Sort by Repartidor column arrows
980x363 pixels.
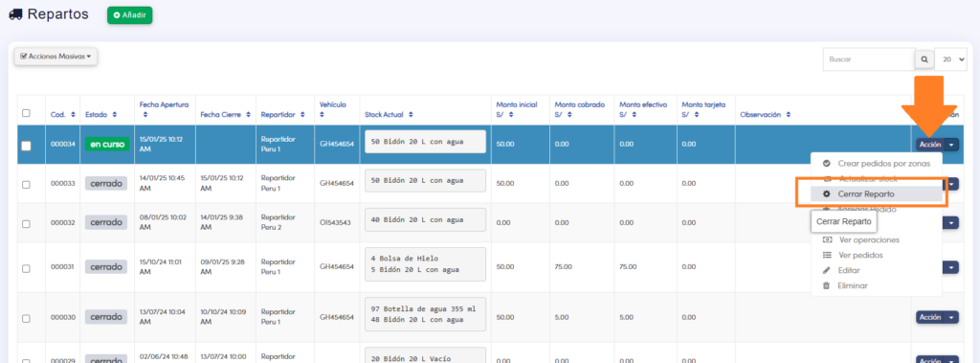point(301,115)
